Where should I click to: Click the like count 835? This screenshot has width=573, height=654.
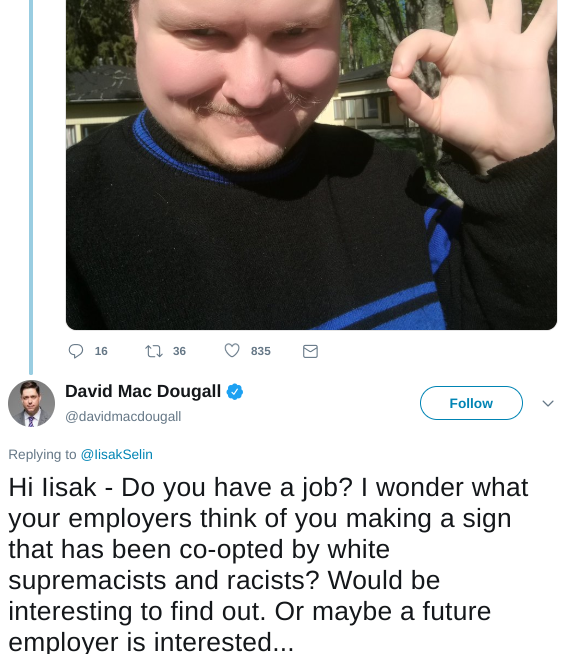coord(261,351)
